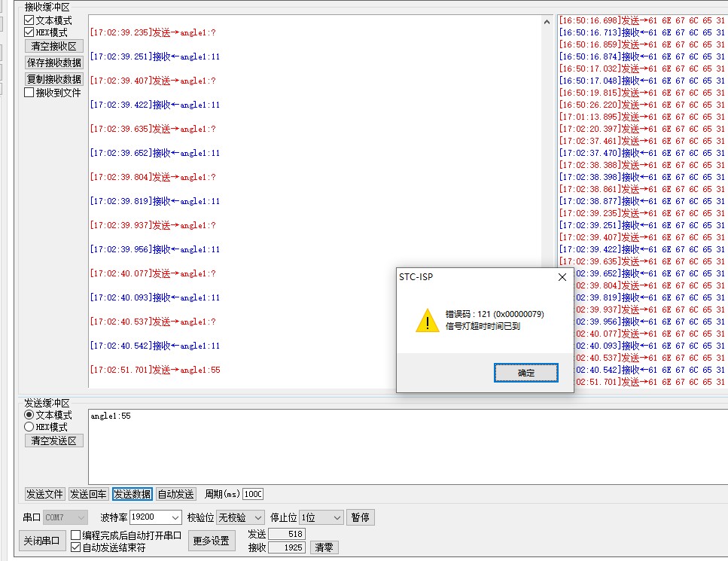Click log line [17:02:51.701] angle1:55
This screenshot has height=561, width=728.
tap(155, 370)
